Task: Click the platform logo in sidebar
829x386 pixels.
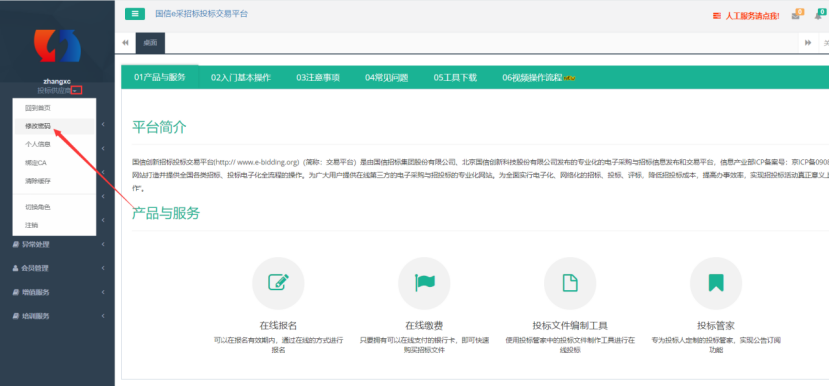Action: coord(58,46)
